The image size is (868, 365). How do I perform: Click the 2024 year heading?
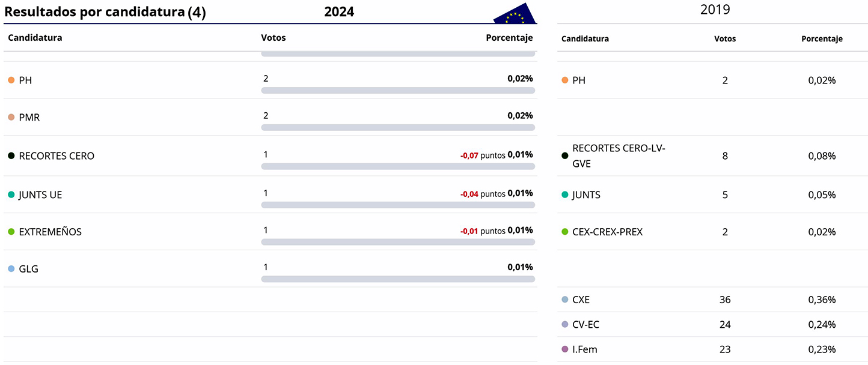(339, 12)
